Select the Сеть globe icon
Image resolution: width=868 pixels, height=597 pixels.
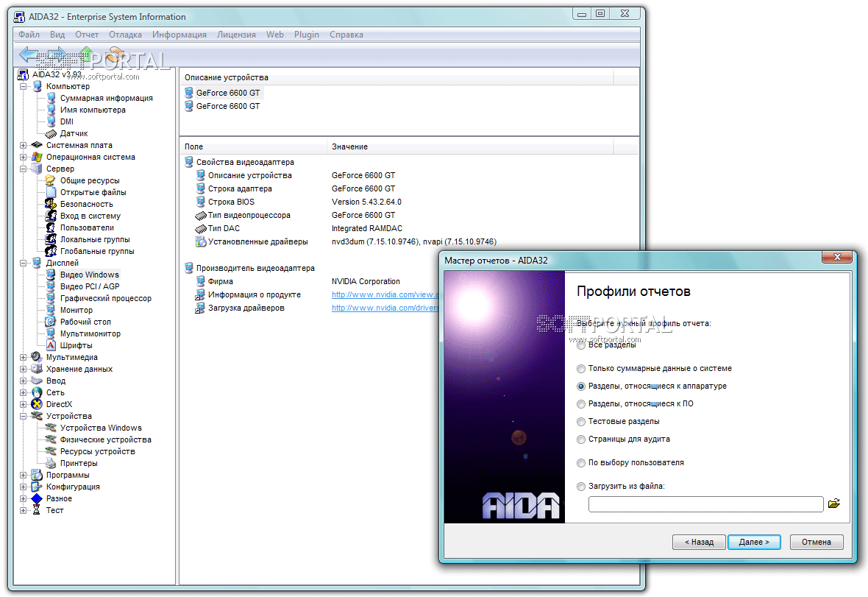pyautogui.click(x=37, y=392)
